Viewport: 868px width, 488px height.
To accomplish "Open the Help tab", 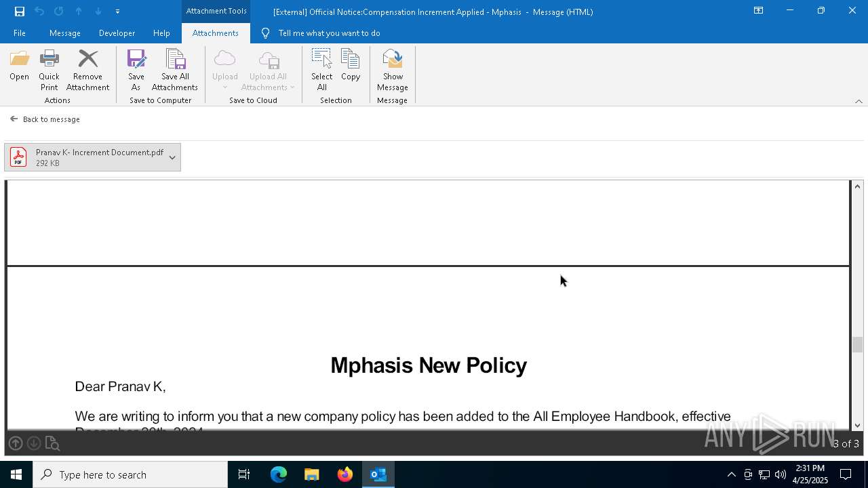I will (161, 33).
